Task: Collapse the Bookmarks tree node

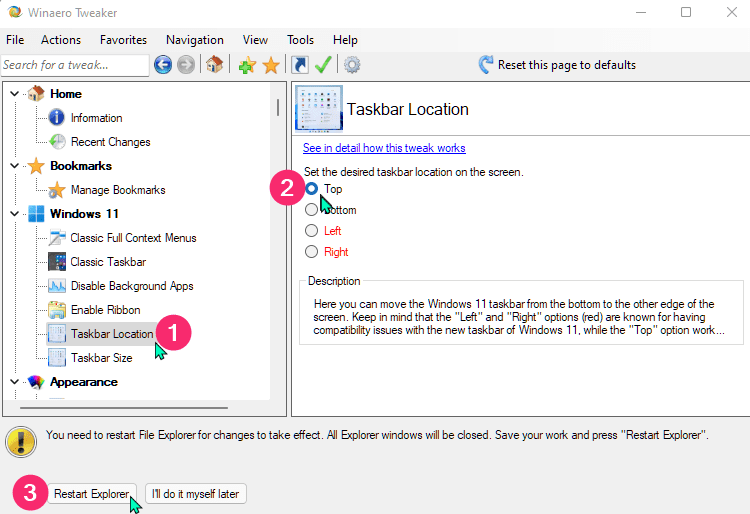Action: click(15, 166)
